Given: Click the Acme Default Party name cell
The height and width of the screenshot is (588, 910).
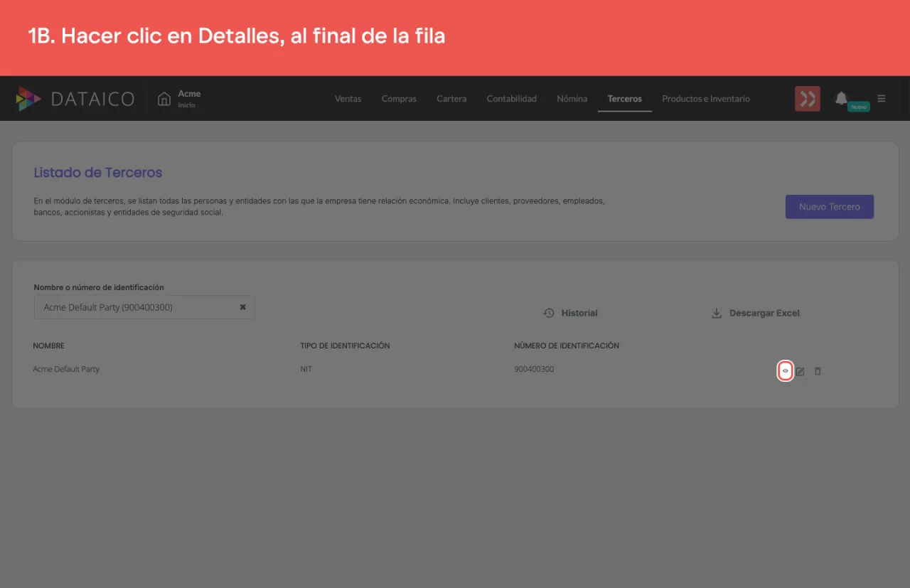Looking at the screenshot, I should [66, 369].
